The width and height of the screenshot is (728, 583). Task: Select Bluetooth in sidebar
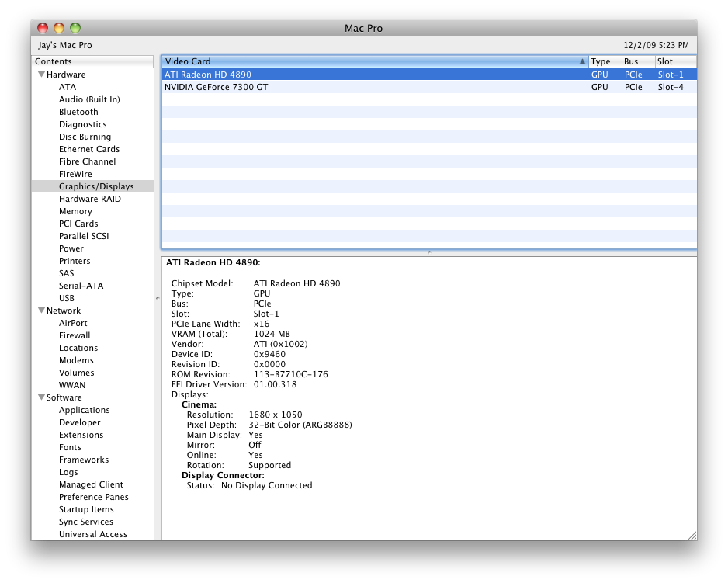point(78,112)
